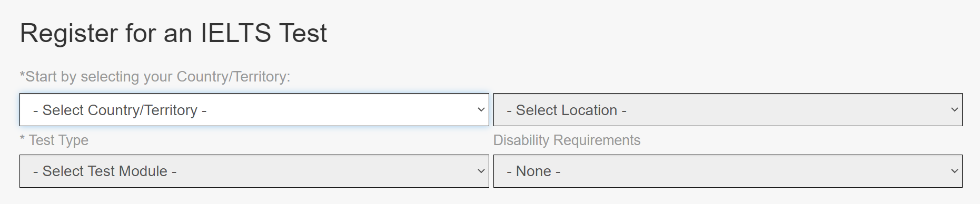
Task: Click the "- Select Test Module -" placeholder text
Action: pyautogui.click(x=105, y=171)
